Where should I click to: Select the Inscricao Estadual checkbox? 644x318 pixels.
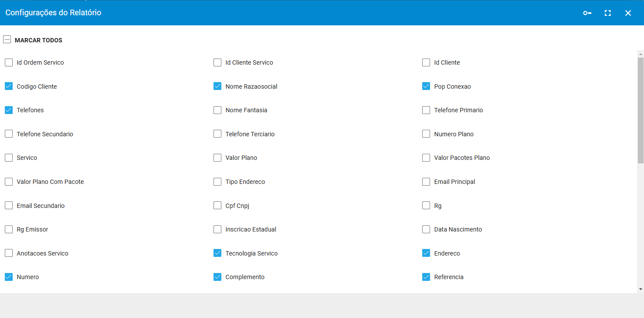217,229
